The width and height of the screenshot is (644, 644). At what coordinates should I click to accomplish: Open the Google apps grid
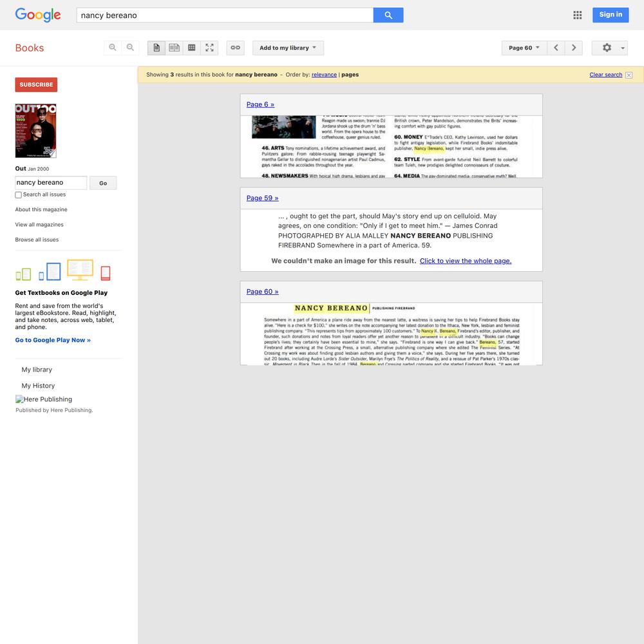pos(578,15)
